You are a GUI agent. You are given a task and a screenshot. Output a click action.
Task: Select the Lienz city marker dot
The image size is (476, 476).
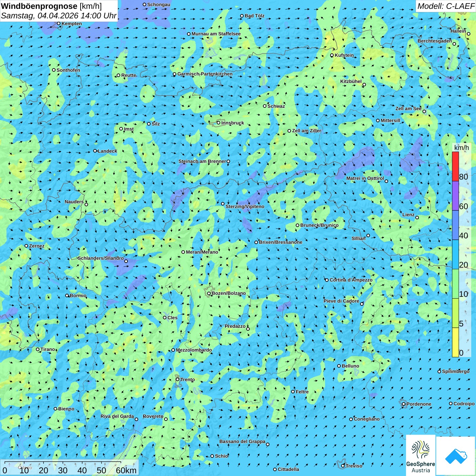[x=417, y=217]
